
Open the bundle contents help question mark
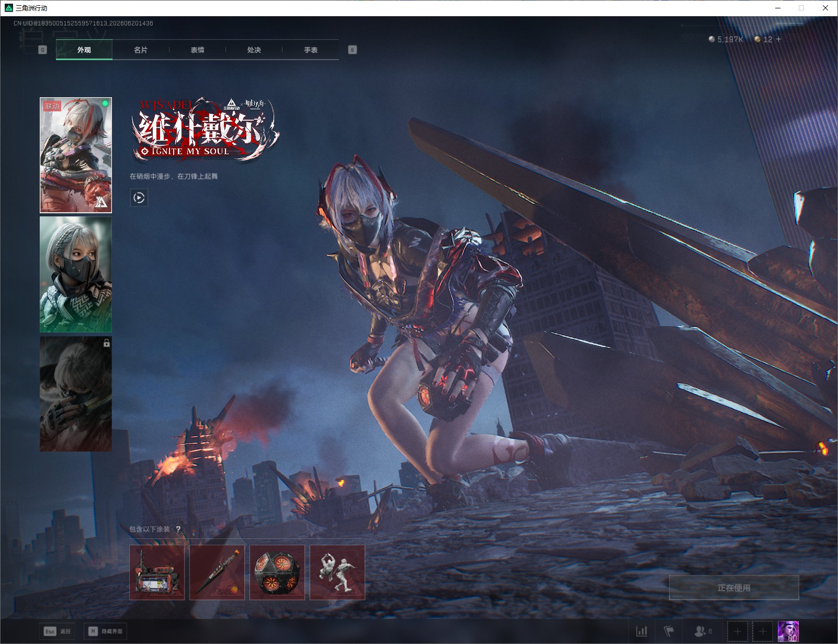click(x=178, y=530)
